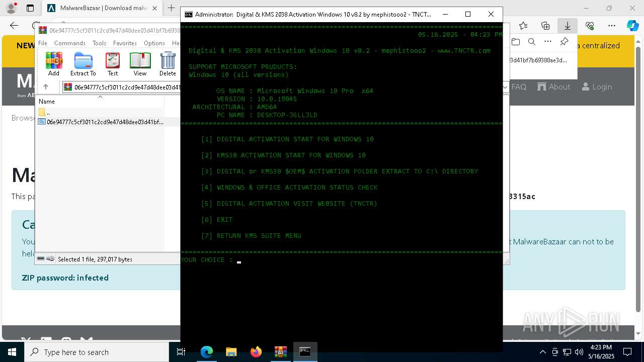Click the WinRAR Delete trash icon
This screenshot has height=362, width=644.
point(168,64)
